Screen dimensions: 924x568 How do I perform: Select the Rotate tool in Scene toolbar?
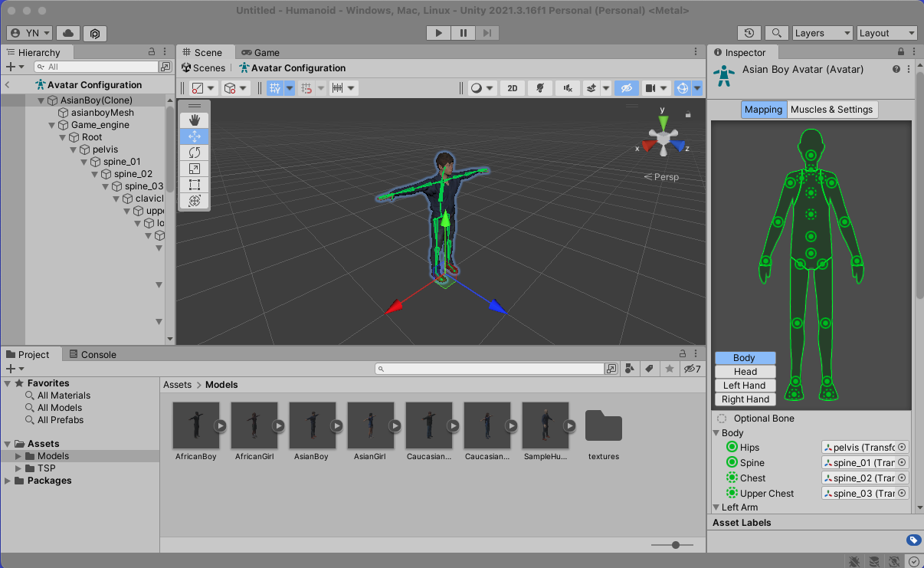pyautogui.click(x=195, y=153)
